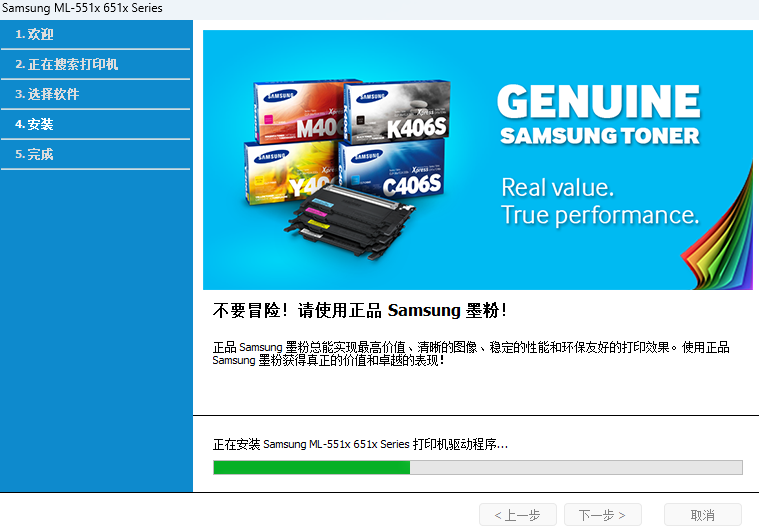Click the installing driver status text

click(360, 444)
